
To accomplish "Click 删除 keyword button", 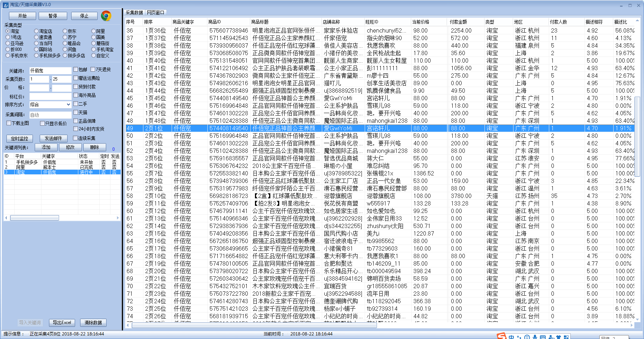I will 94,147.
